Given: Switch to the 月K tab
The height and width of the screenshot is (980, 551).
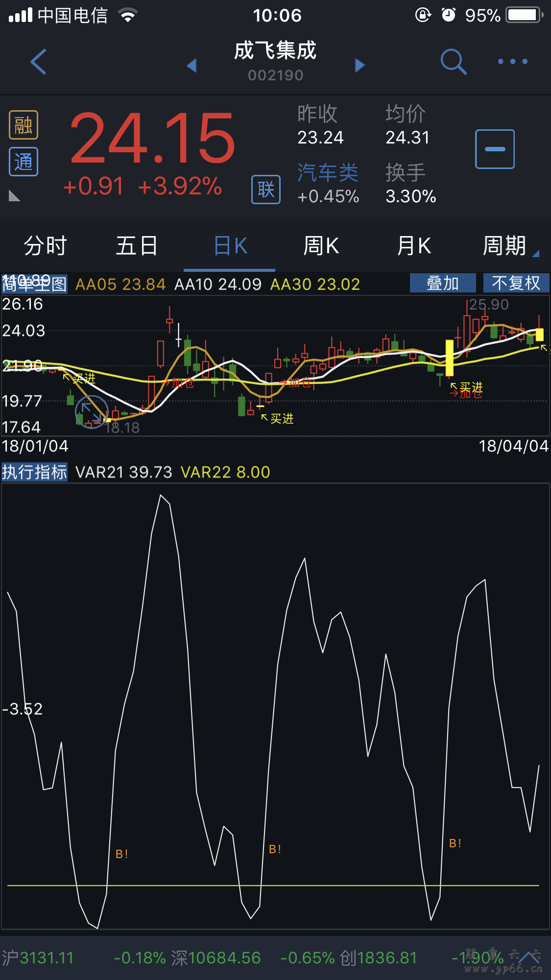Looking at the screenshot, I should [x=414, y=246].
